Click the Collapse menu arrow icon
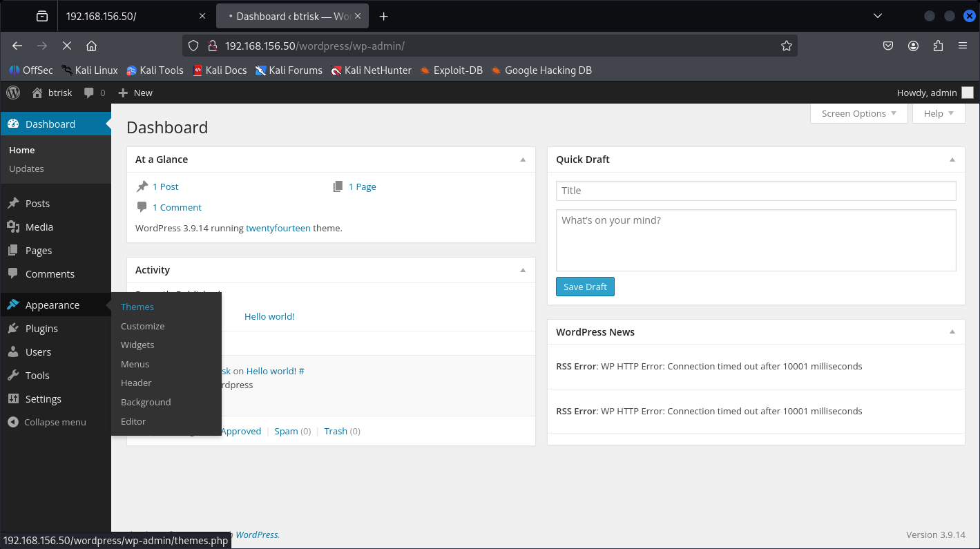This screenshot has width=980, height=549. coord(12,422)
